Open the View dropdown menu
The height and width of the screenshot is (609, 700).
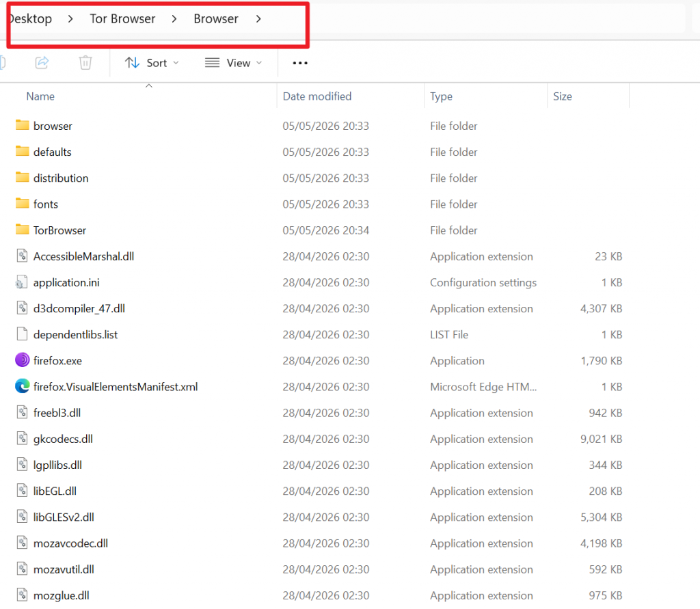pyautogui.click(x=233, y=63)
